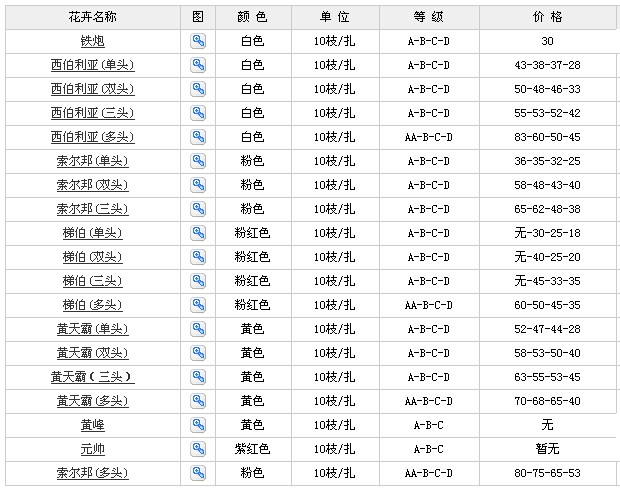Click the 紫红色 color cell
Image resolution: width=620 pixels, height=493 pixels.
pyautogui.click(x=252, y=449)
